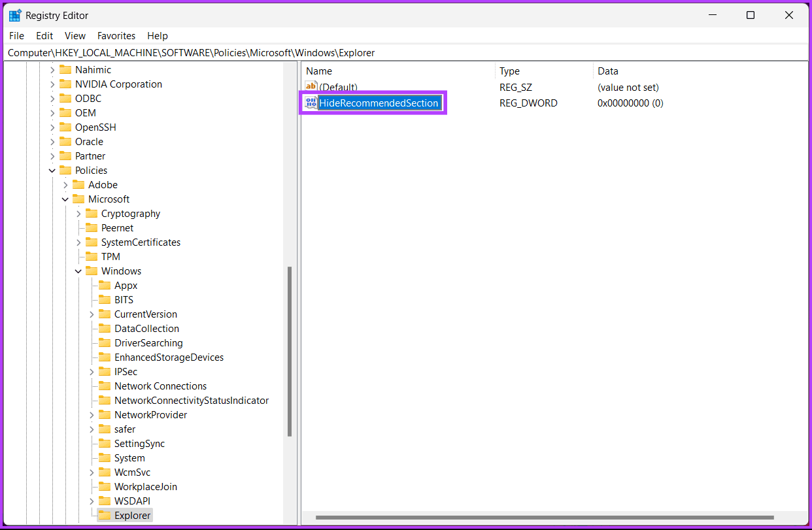The image size is (812, 530).
Task: Expand the NVIDIA Corporation key
Action: point(52,84)
